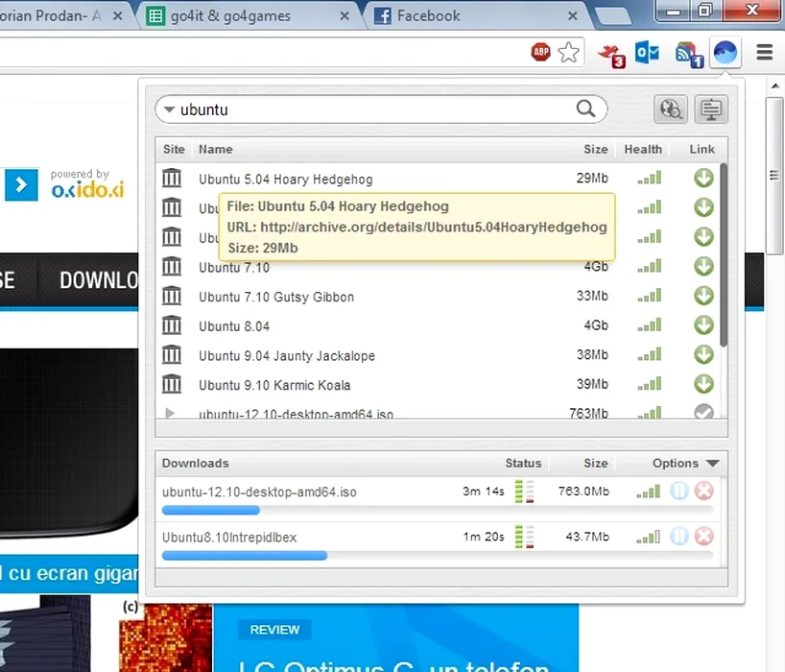Click the Ubuntu8.10IntrepidIbex download name
The width and height of the screenshot is (785, 672).
pos(229,538)
